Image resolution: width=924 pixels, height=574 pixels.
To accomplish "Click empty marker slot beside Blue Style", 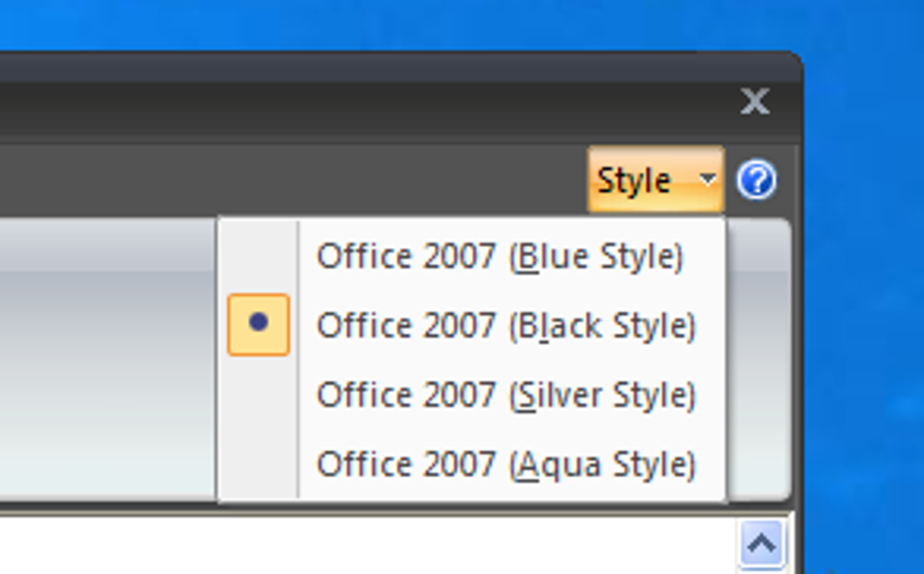I will [x=259, y=256].
